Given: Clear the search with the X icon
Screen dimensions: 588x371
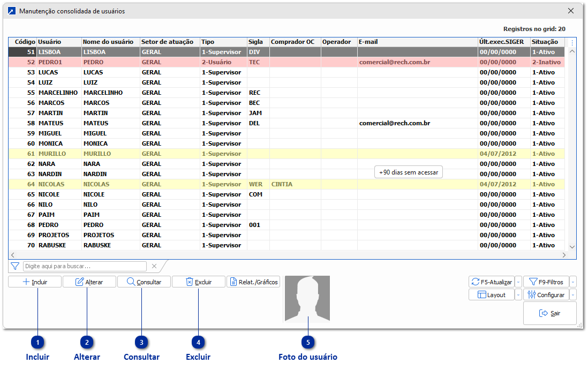Looking at the screenshot, I should click(x=154, y=266).
